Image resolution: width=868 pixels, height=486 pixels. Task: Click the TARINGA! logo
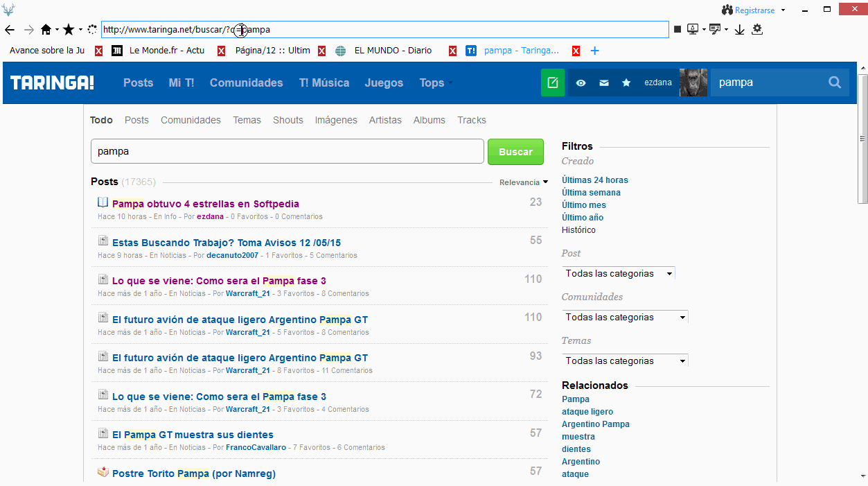click(x=52, y=83)
